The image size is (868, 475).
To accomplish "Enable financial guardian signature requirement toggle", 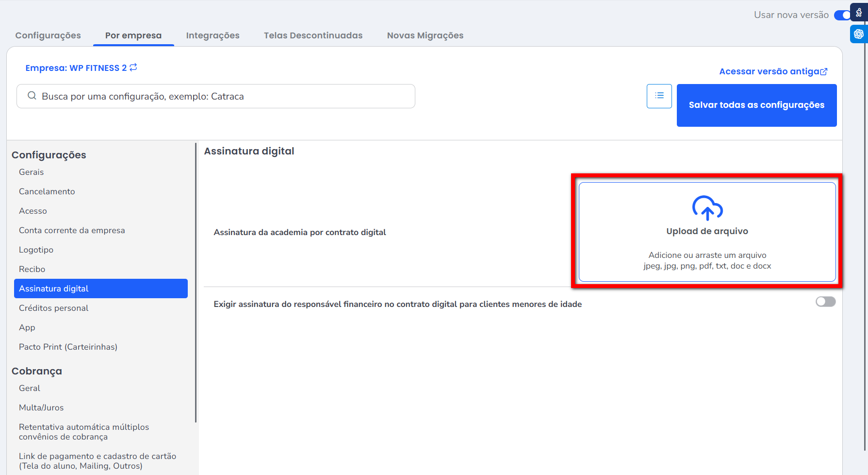I will click(x=825, y=302).
